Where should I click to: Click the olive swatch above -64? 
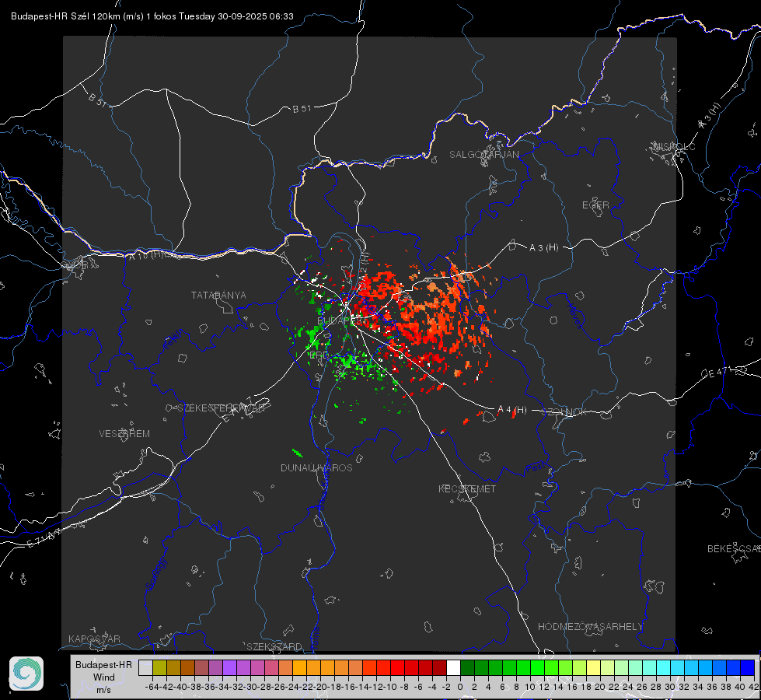tap(159, 667)
